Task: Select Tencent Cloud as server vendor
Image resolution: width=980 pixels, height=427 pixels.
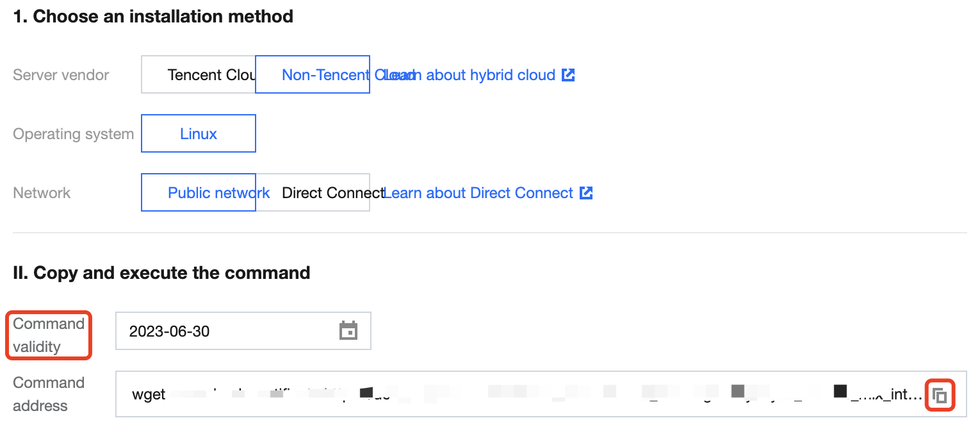Action: (199, 75)
